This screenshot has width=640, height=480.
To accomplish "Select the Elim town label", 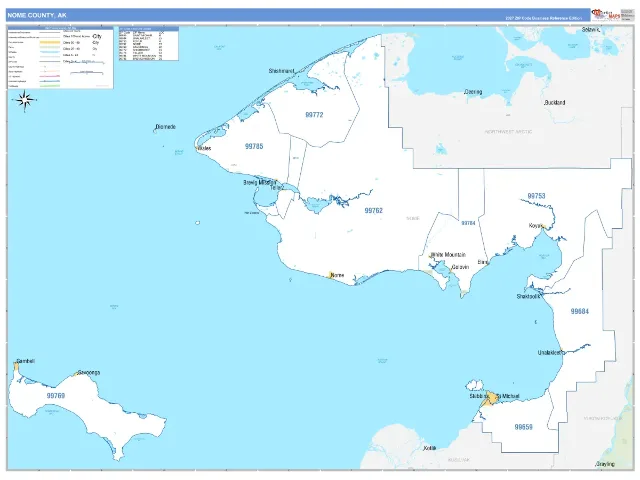I will (x=482, y=262).
